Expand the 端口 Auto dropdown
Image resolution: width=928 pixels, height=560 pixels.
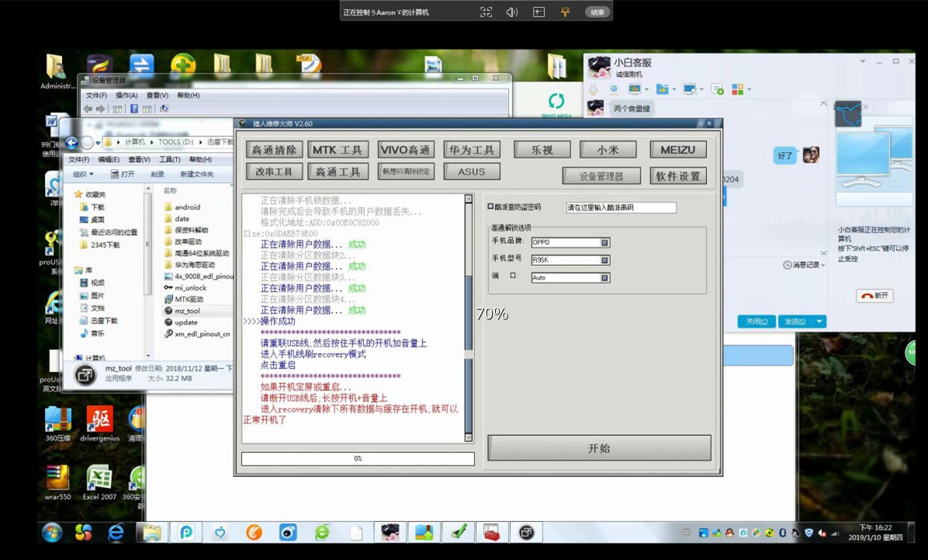(x=605, y=278)
